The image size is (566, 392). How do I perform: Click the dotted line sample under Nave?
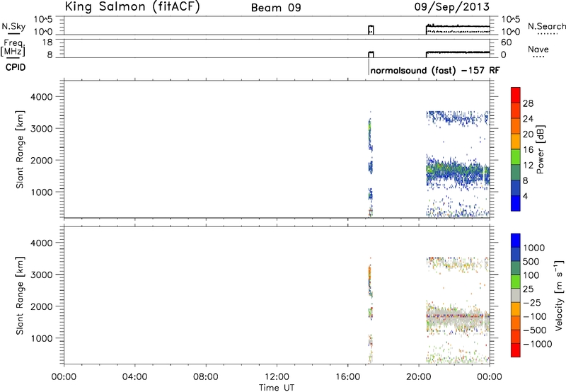[538, 57]
